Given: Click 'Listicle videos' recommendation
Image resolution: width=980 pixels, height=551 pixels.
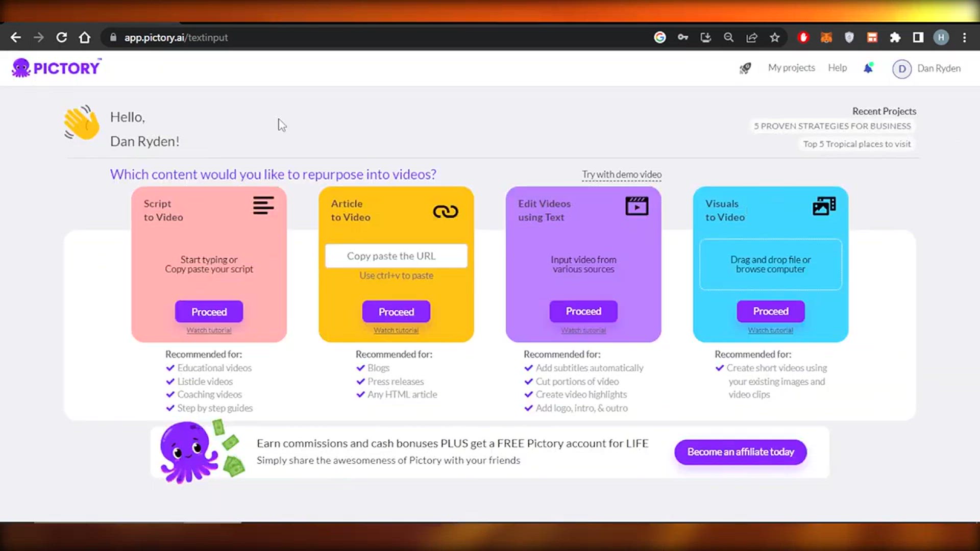Looking at the screenshot, I should tap(205, 382).
